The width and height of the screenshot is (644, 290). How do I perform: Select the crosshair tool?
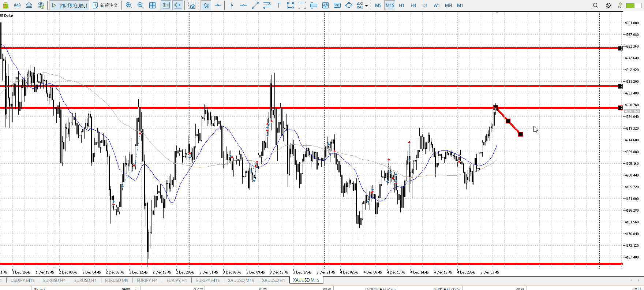pos(218,5)
